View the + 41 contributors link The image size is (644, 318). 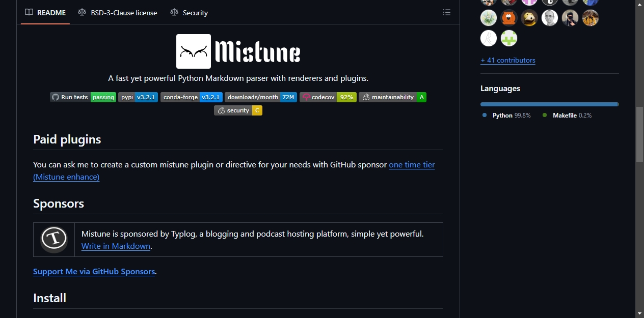tap(507, 60)
